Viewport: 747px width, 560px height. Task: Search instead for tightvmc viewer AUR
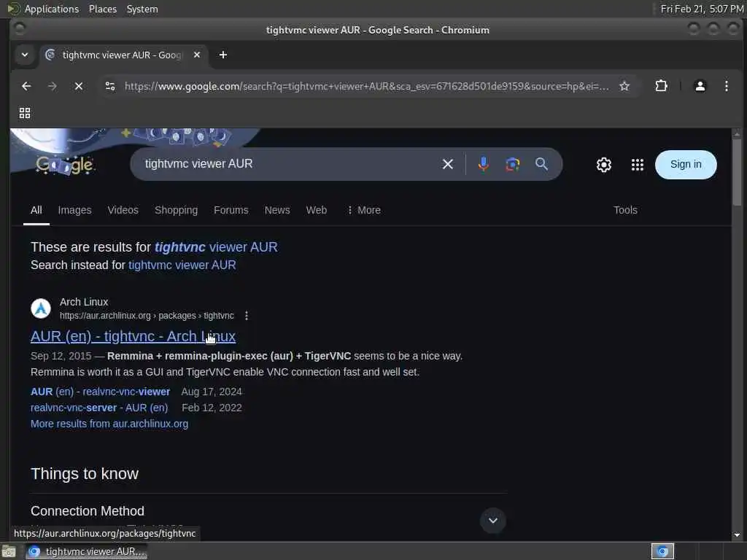click(x=182, y=265)
